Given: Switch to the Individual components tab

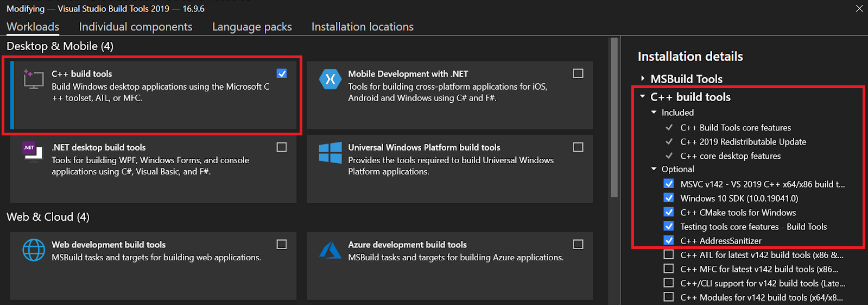Looking at the screenshot, I should (135, 27).
